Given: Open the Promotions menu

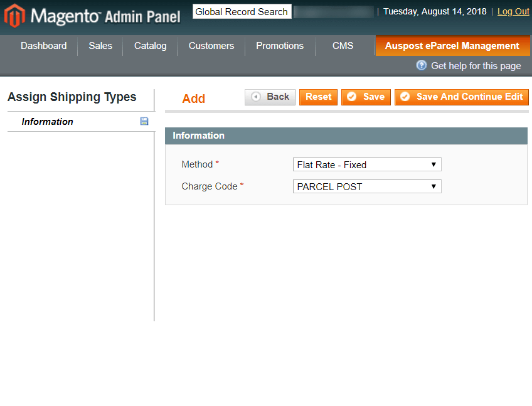Looking at the screenshot, I should click(x=280, y=46).
